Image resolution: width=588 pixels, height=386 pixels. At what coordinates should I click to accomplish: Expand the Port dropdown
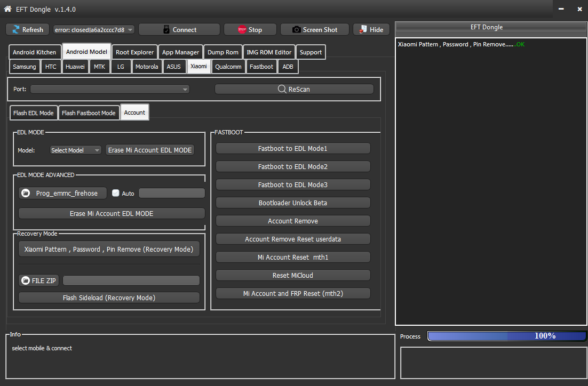click(110, 89)
